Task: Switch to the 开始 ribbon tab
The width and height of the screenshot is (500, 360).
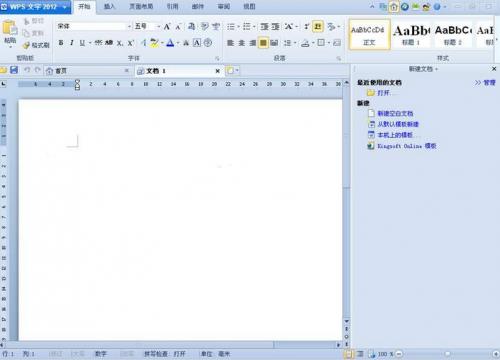Action: pos(84,6)
